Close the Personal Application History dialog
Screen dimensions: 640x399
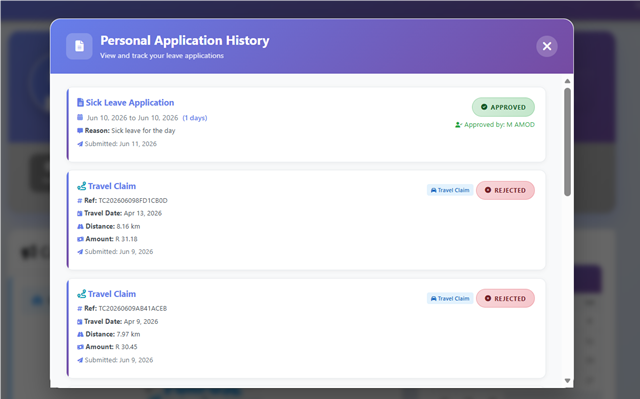pyautogui.click(x=547, y=46)
